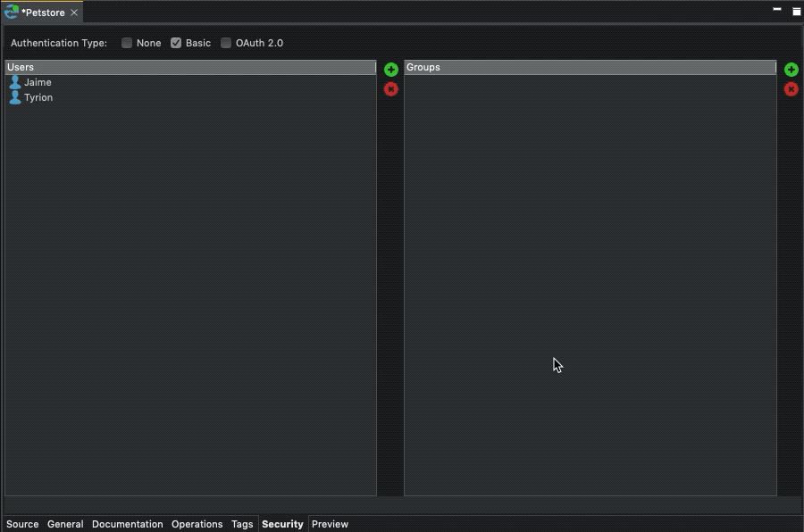Maximize the editor pane

point(796,12)
